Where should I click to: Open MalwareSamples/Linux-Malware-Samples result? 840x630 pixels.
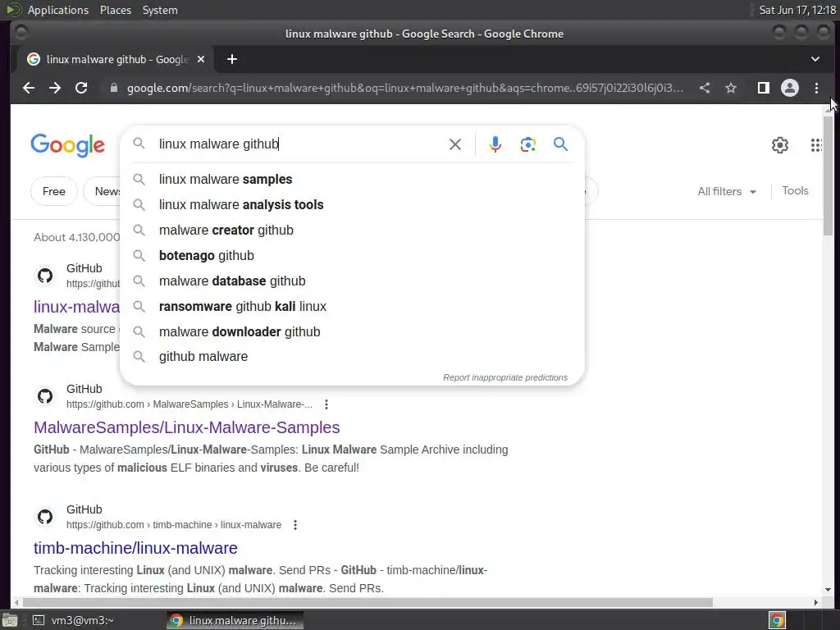coord(186,427)
